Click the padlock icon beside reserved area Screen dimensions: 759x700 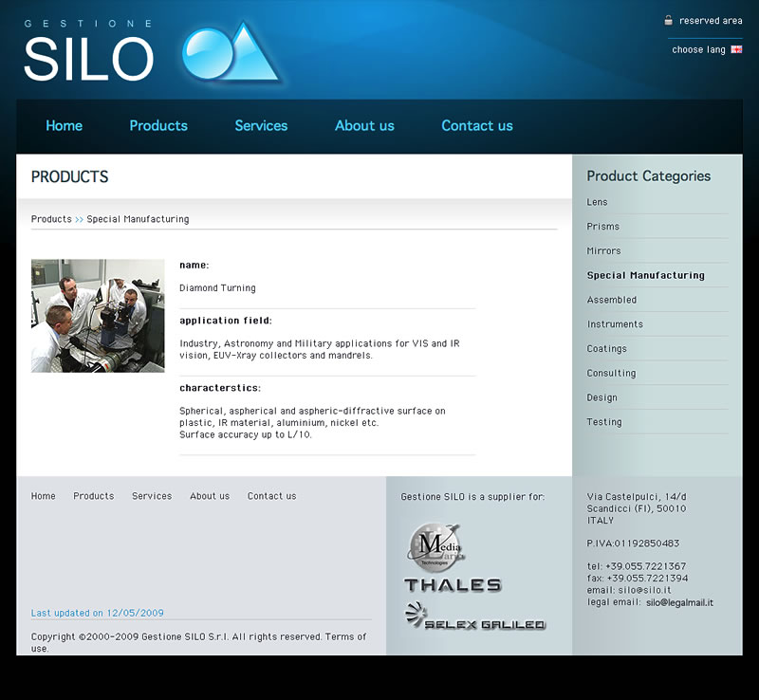point(669,20)
